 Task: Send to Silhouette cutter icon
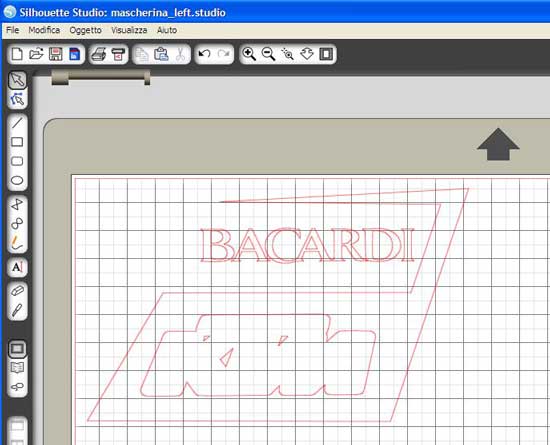[x=118, y=54]
